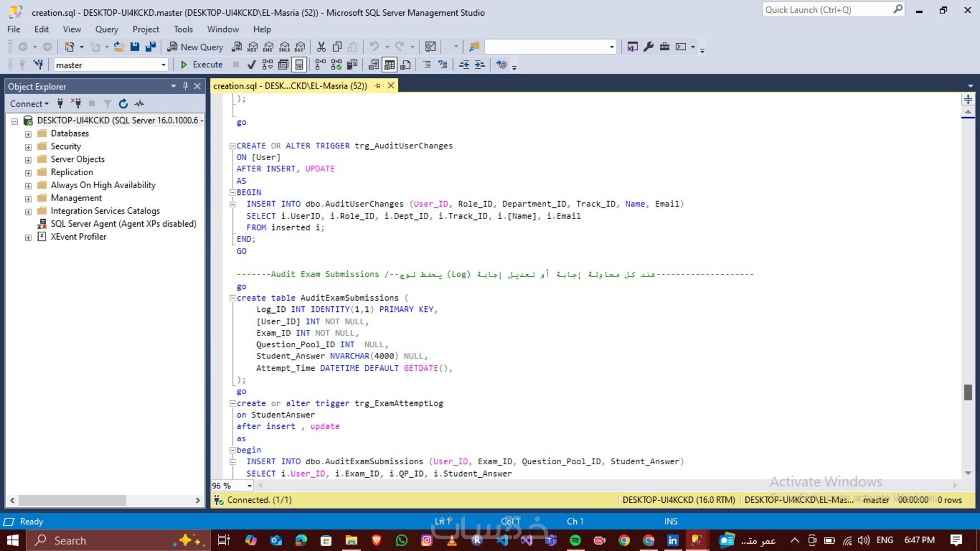Open the master database dropdown
Screen dimensions: 980x551
point(163,65)
